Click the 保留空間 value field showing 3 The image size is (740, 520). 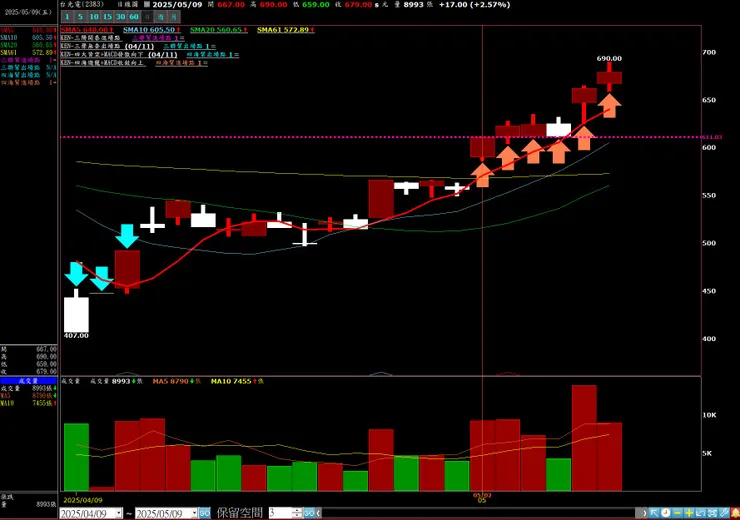pyautogui.click(x=280, y=513)
